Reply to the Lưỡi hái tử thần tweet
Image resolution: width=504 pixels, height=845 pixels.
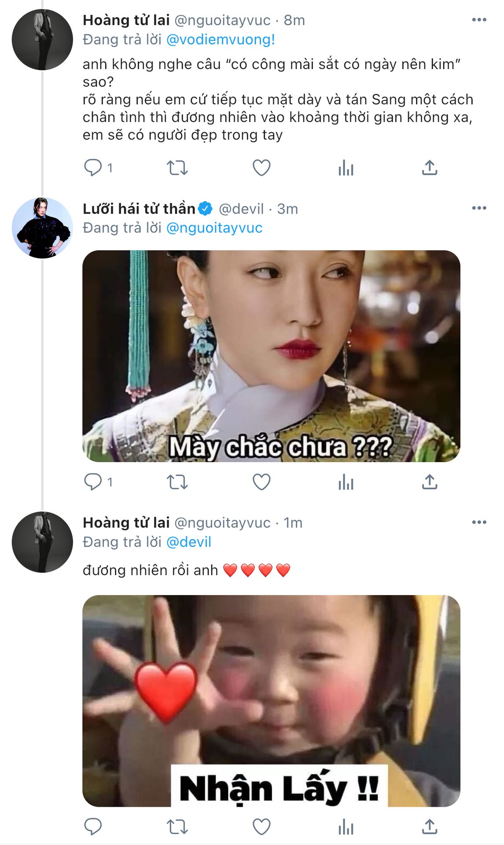pos(93,482)
